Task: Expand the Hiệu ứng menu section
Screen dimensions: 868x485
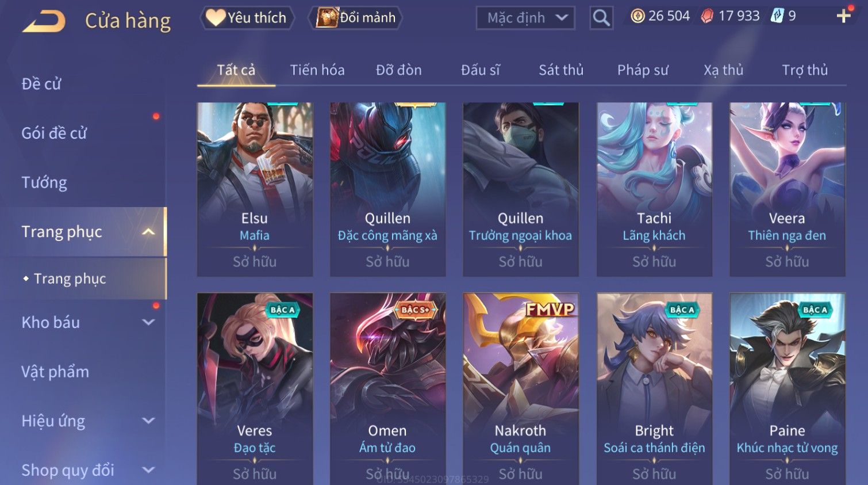Action: click(x=148, y=421)
